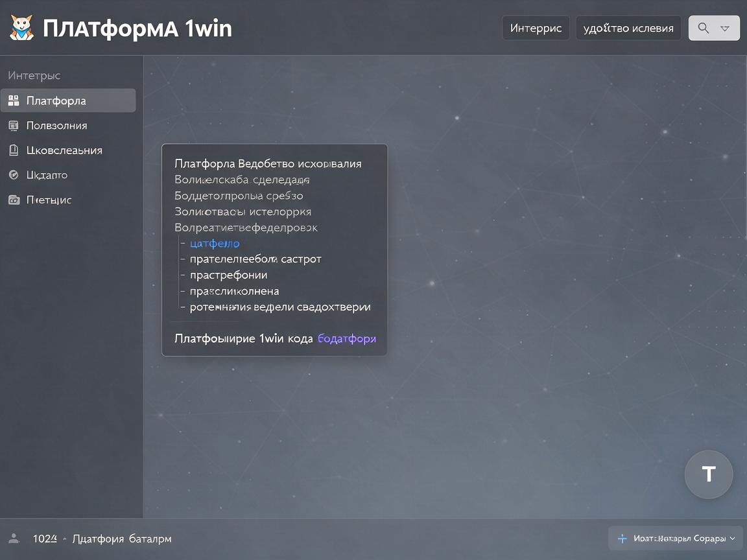Click the Интетрыс sidebar heading
Image resolution: width=747 pixels, height=560 pixels.
click(34, 75)
